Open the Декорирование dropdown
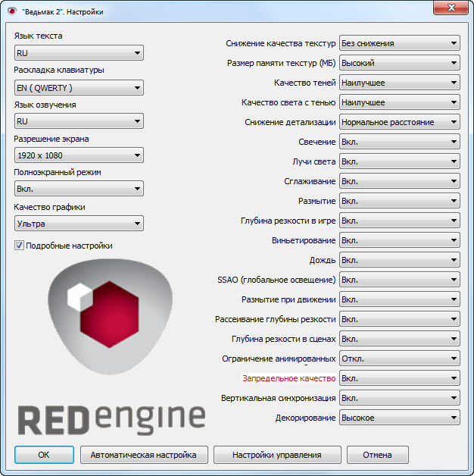 coord(399,418)
